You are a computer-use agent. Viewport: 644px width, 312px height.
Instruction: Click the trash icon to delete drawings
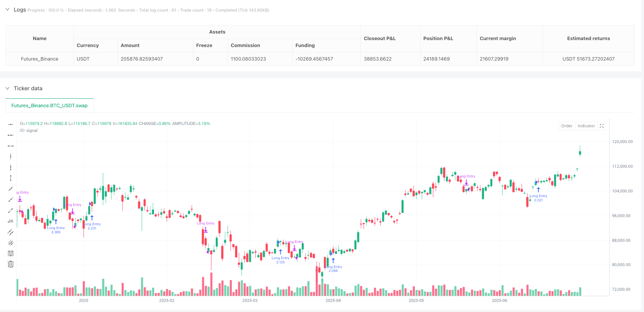[x=11, y=264]
